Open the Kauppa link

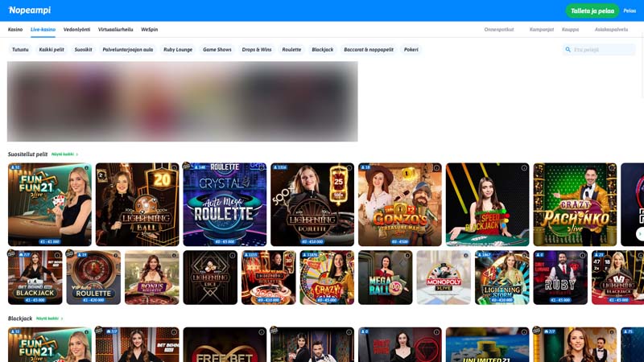tap(570, 30)
